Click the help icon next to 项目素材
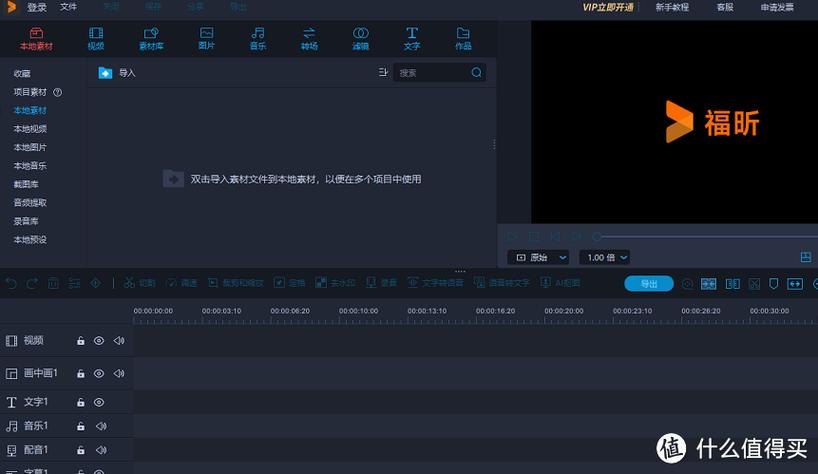This screenshot has height=474, width=818. coord(57,92)
